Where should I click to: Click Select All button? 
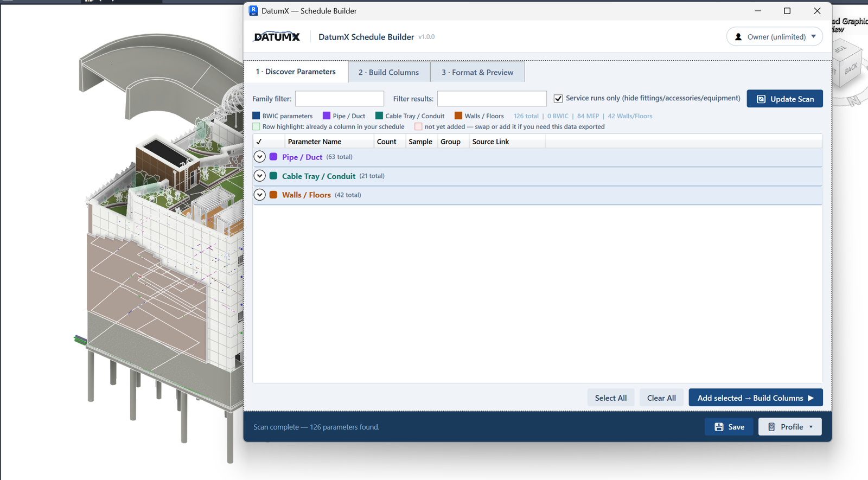click(611, 398)
